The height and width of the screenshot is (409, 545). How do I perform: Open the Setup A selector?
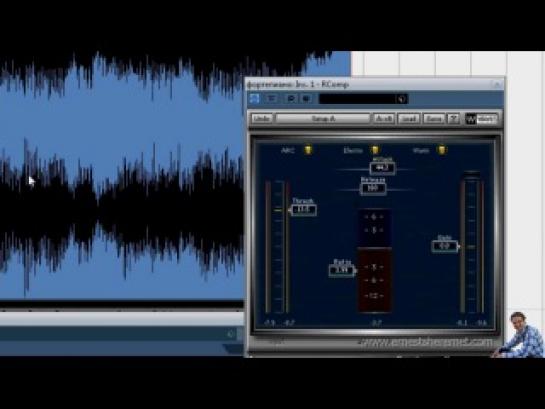[x=323, y=119]
